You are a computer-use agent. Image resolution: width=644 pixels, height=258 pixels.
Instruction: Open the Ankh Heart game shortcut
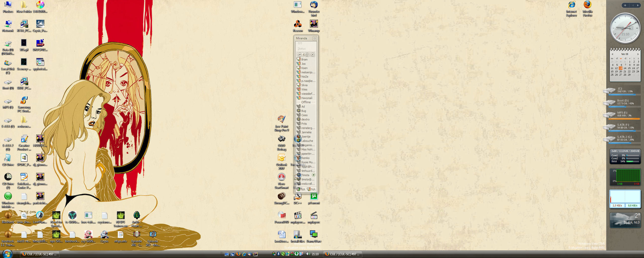pyautogui.click(x=137, y=219)
